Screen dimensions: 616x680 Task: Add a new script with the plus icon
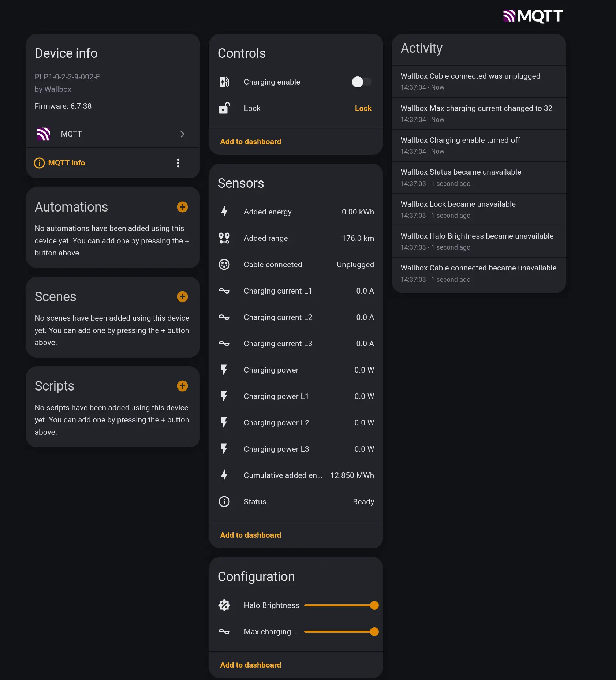click(182, 386)
